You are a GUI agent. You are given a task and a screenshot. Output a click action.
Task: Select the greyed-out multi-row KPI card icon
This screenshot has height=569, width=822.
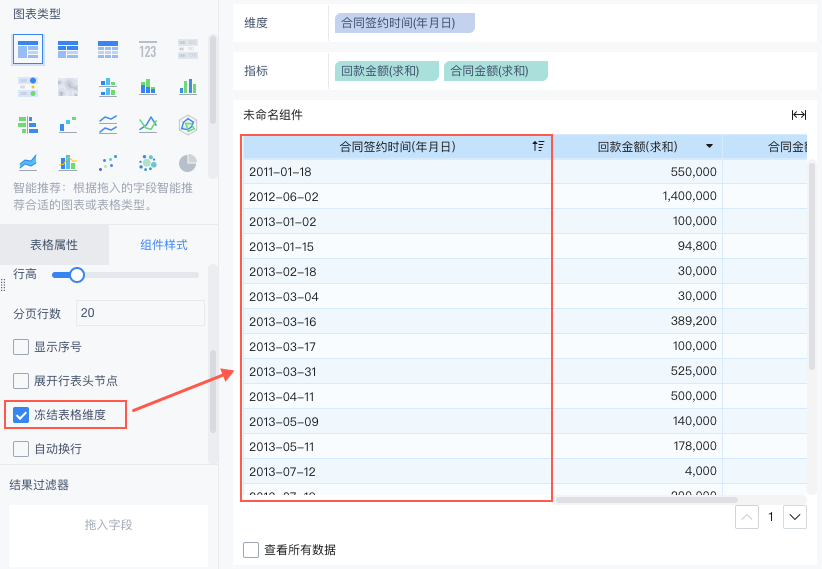pyautogui.click(x=188, y=49)
